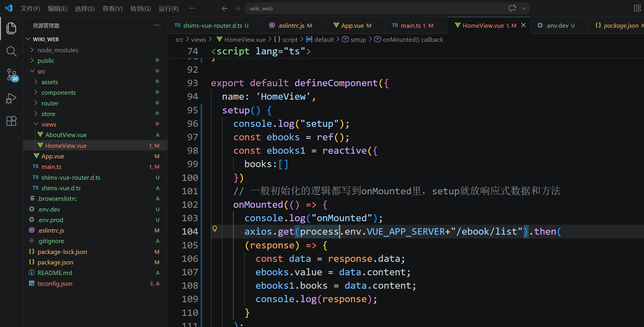
Task: Open the Extensions view
Action: [x=11, y=121]
